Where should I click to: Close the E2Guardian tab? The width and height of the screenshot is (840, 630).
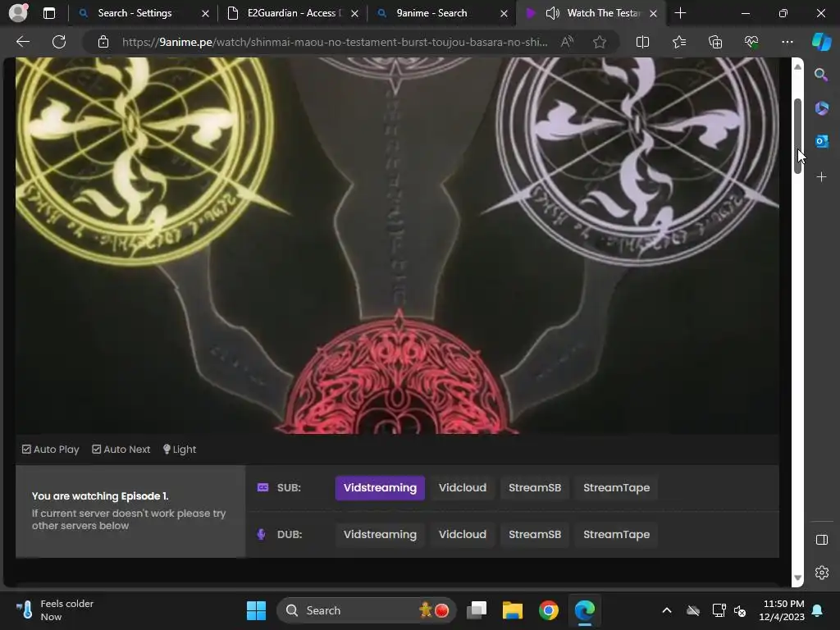[354, 13]
